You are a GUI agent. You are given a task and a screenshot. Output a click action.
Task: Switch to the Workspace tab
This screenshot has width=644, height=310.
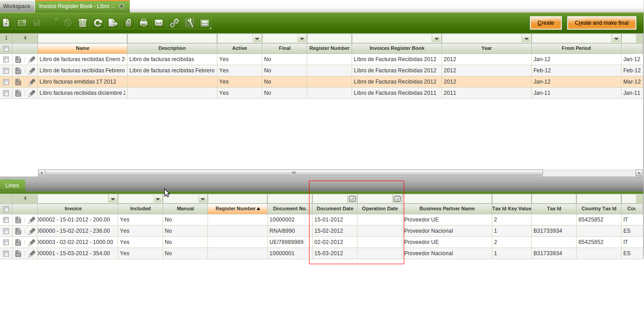[17, 6]
